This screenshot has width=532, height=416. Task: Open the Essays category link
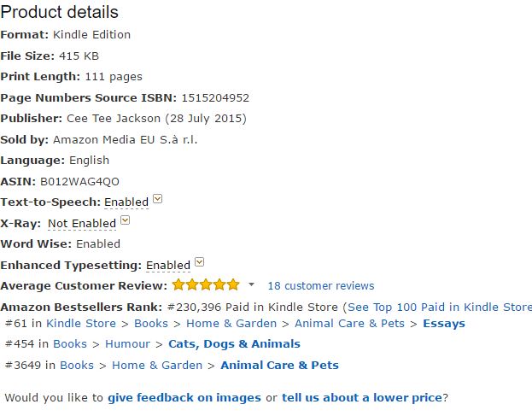[444, 324]
